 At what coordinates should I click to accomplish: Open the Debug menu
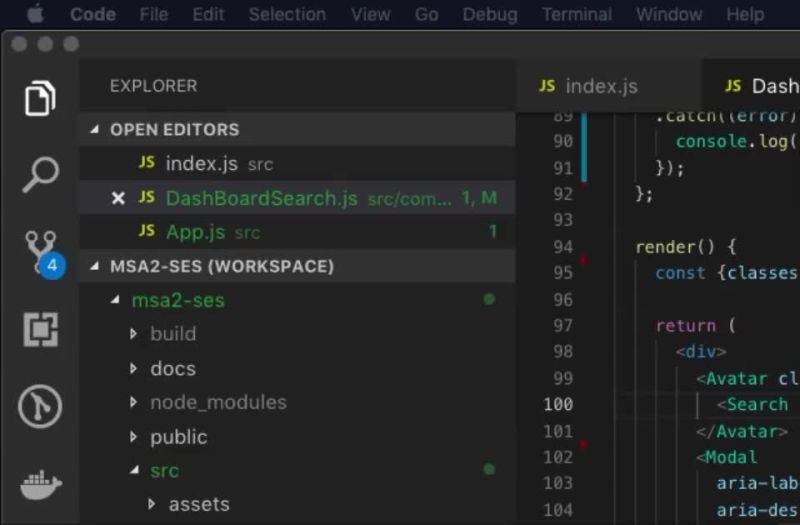[490, 14]
